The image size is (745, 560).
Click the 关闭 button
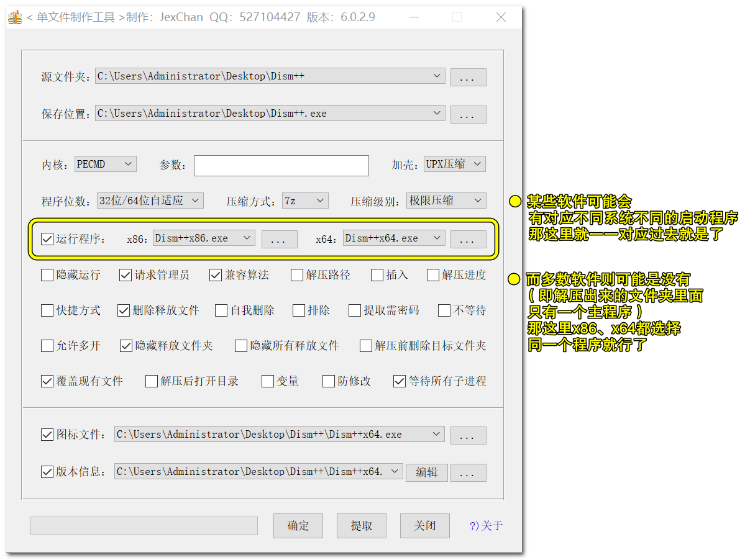pyautogui.click(x=425, y=526)
